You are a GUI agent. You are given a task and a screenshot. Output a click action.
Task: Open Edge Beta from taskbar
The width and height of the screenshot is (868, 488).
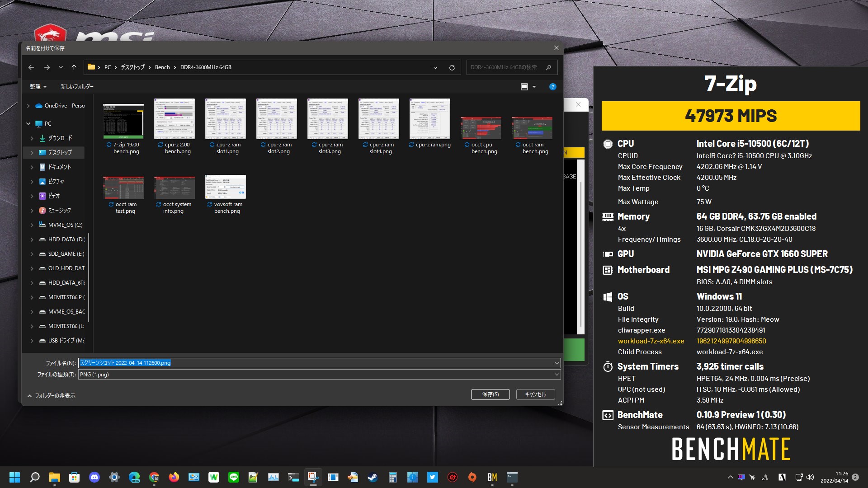pos(134,477)
